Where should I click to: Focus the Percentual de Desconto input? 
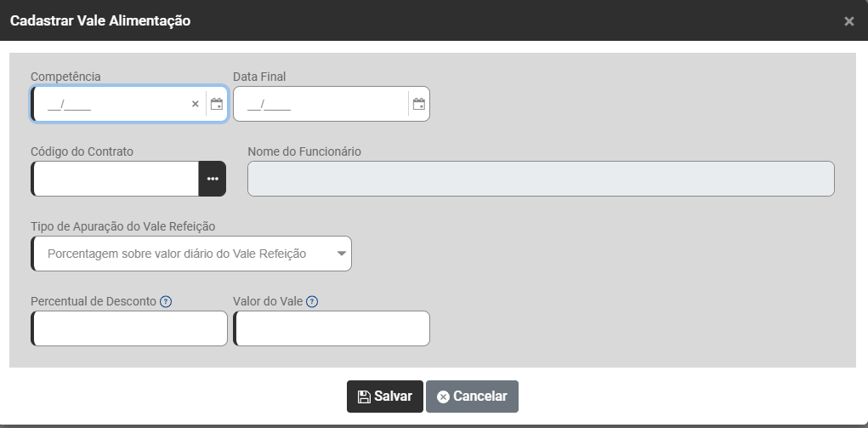tap(129, 328)
